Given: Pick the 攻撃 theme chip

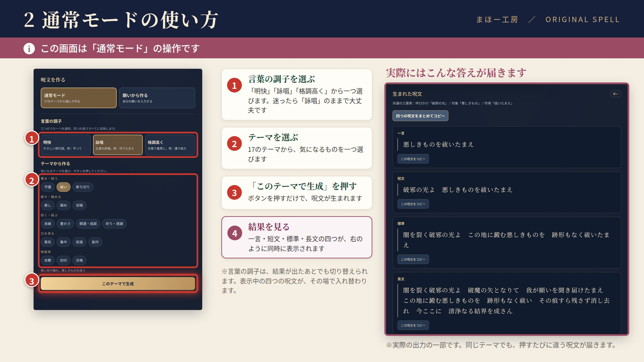Looking at the screenshot, I should [48, 260].
